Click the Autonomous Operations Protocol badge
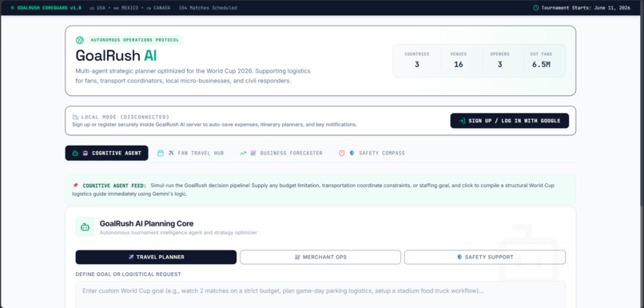This screenshot has height=308, width=644. (135, 40)
